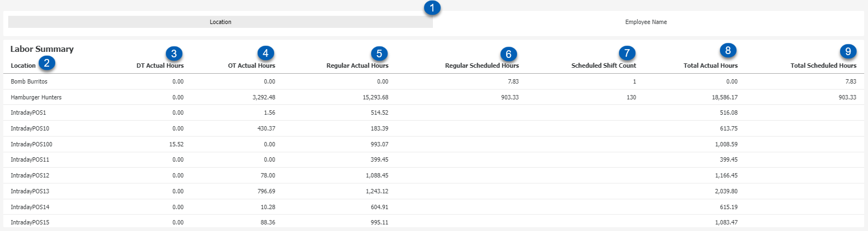Click OT hours value 3,292.48
The width and height of the screenshot is (868, 231).
pos(264,97)
